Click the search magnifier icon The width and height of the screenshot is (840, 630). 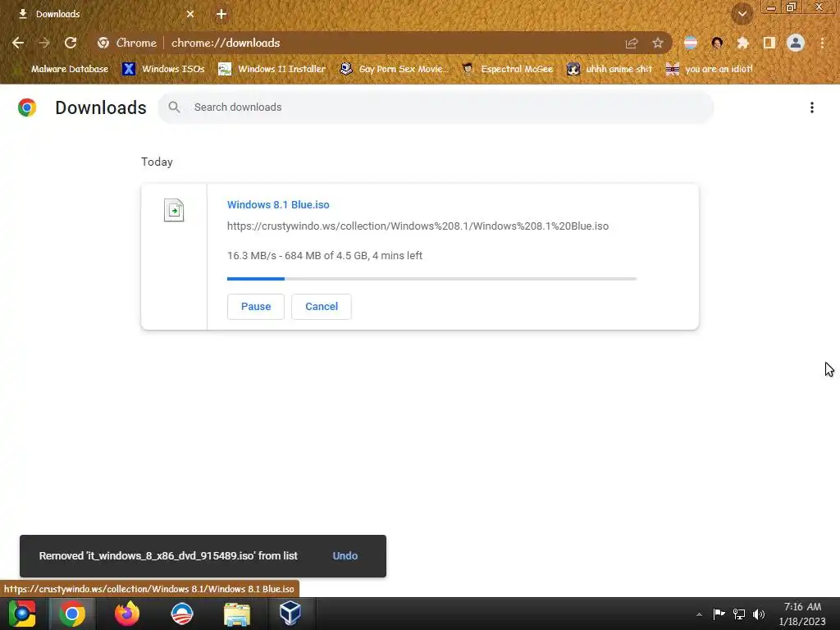[174, 107]
